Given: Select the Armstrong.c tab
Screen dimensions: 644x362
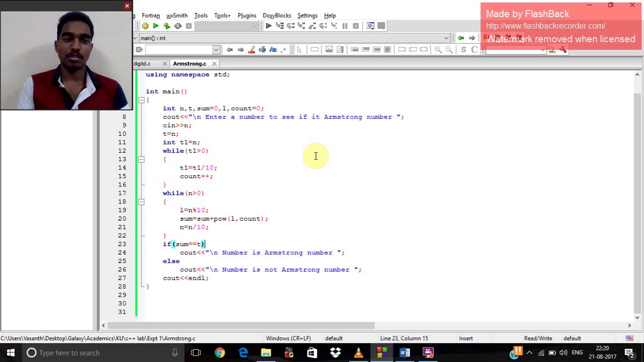Looking at the screenshot, I should [x=190, y=64].
